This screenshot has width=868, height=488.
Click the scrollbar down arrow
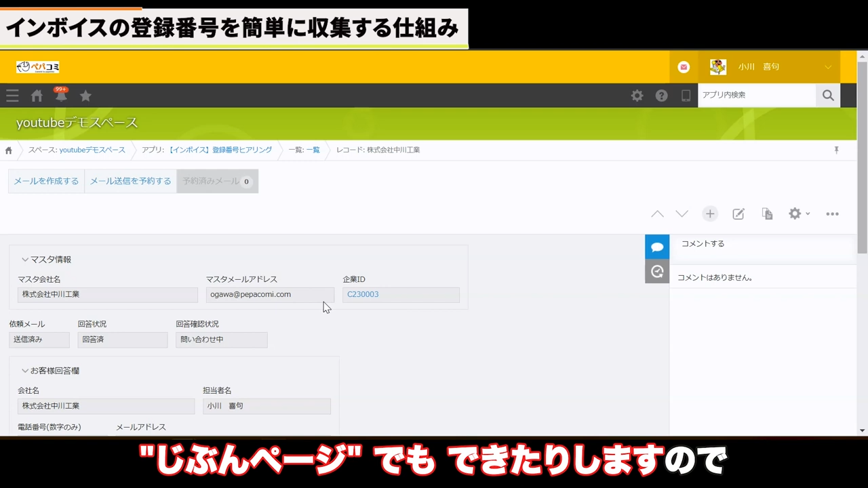click(862, 430)
